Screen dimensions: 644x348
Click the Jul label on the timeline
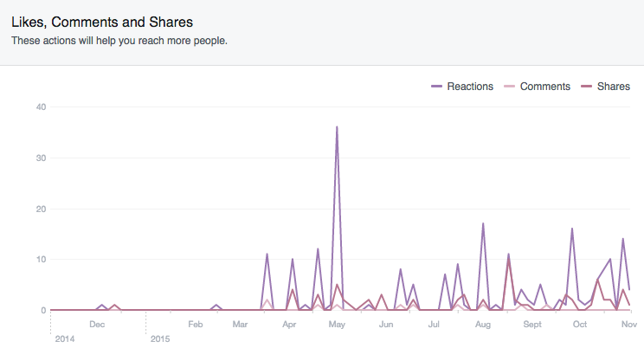[434, 325]
